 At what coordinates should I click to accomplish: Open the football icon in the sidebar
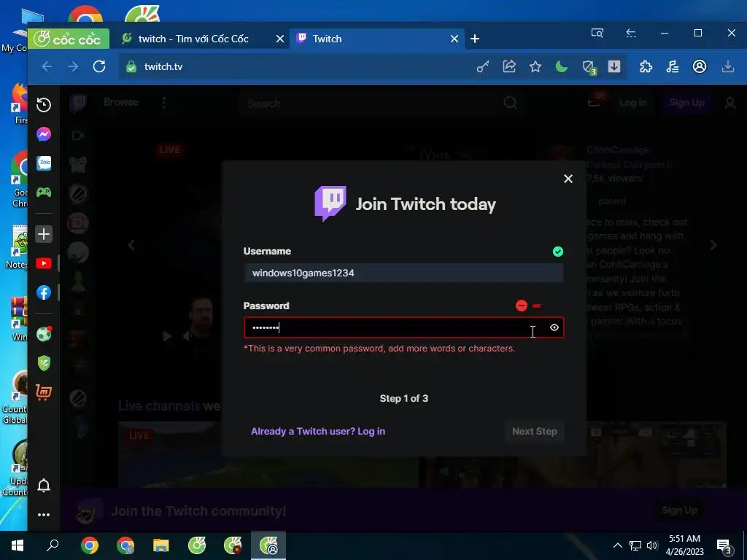[44, 334]
